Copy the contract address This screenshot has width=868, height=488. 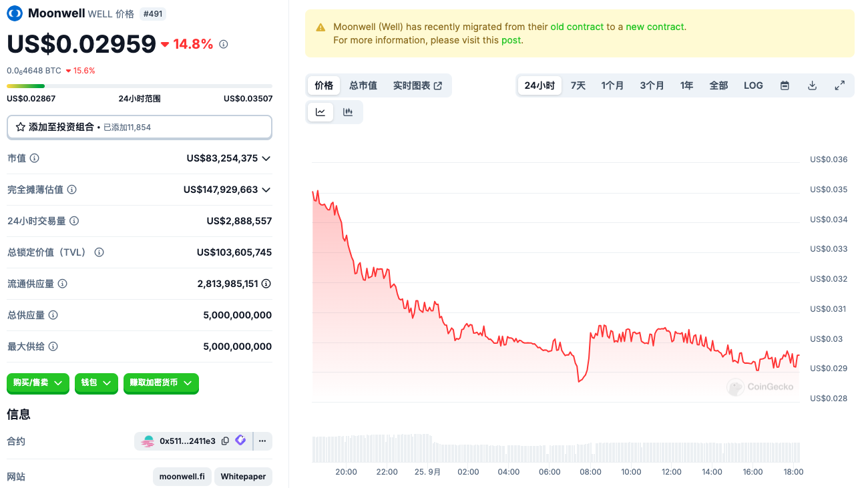pos(225,441)
